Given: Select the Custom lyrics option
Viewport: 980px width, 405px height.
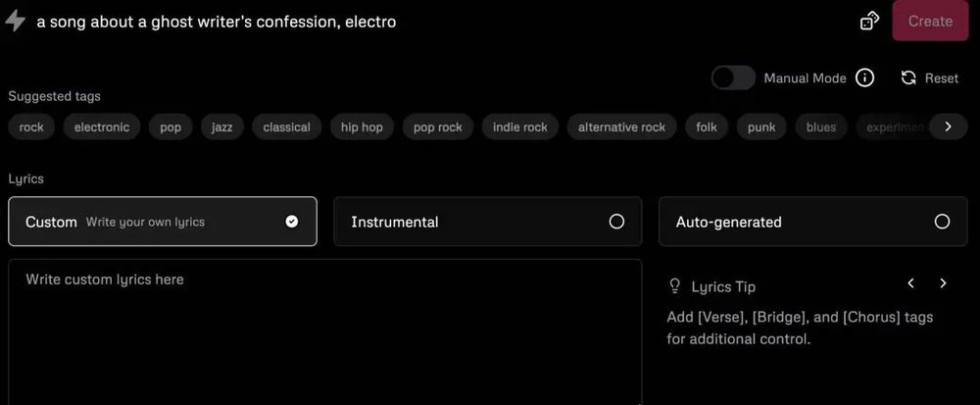Looking at the screenshot, I should (x=162, y=222).
